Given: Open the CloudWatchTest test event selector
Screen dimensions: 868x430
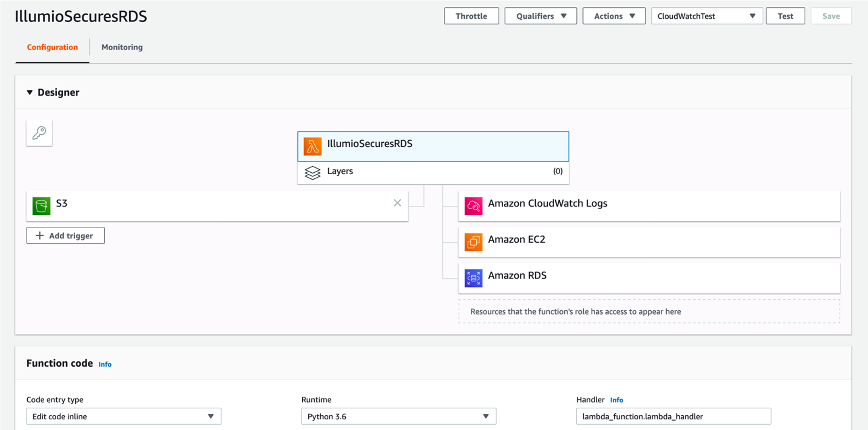Looking at the screenshot, I should point(706,16).
